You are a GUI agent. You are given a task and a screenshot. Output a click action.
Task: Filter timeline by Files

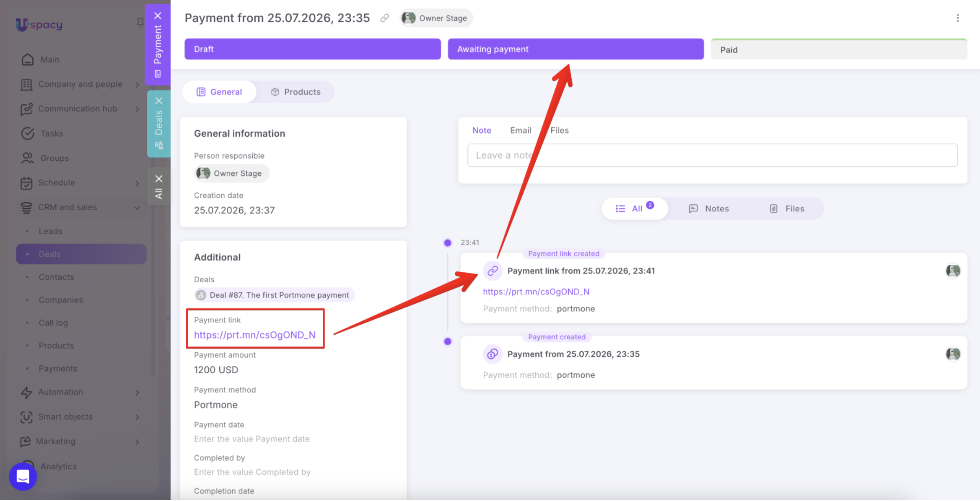point(787,209)
